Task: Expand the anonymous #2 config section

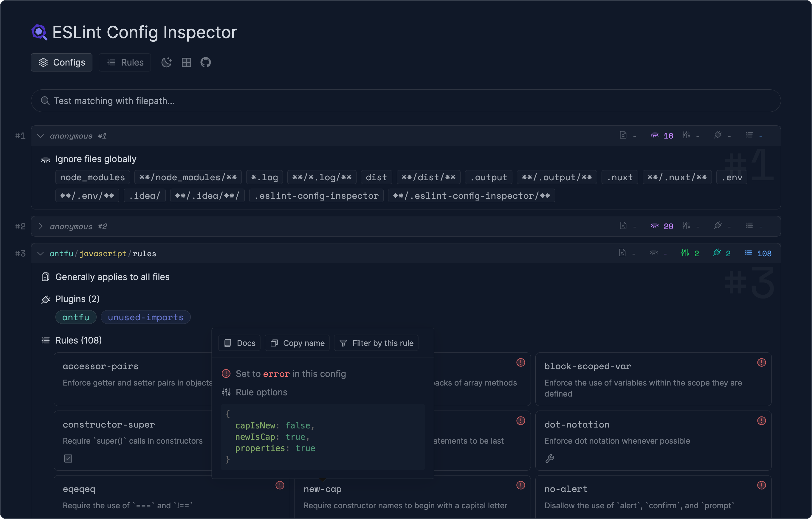Action: pos(41,226)
